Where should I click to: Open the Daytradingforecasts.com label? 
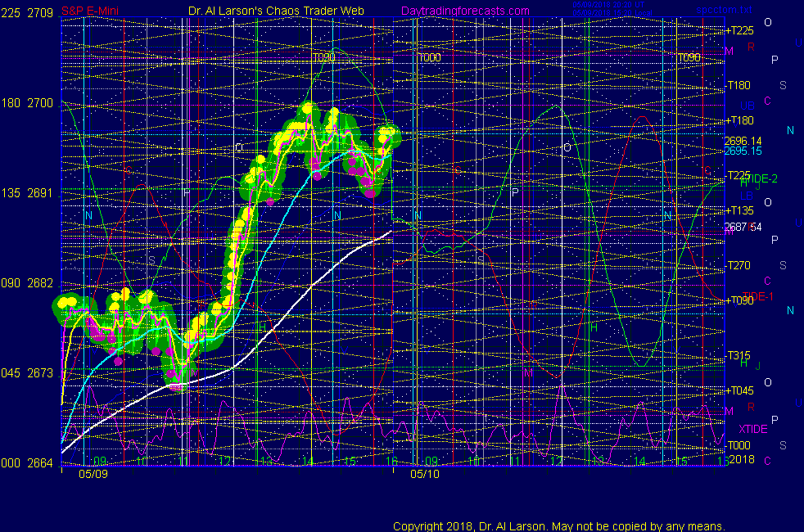click(x=465, y=11)
